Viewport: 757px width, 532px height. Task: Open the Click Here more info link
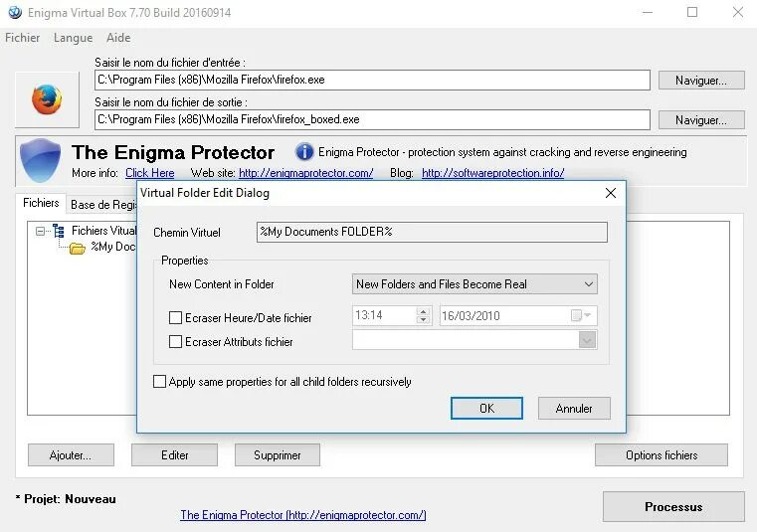[149, 173]
